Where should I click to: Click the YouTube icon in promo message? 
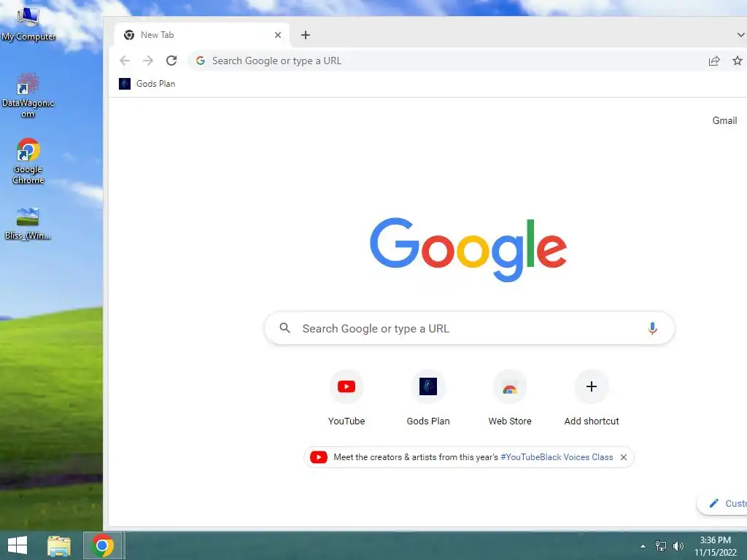pos(319,457)
